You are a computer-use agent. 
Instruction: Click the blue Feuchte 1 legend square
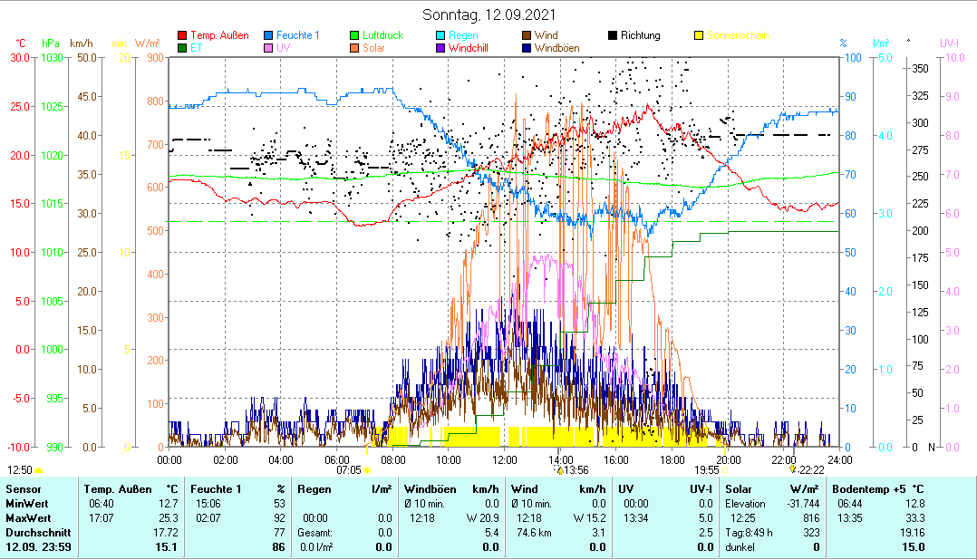click(x=269, y=36)
